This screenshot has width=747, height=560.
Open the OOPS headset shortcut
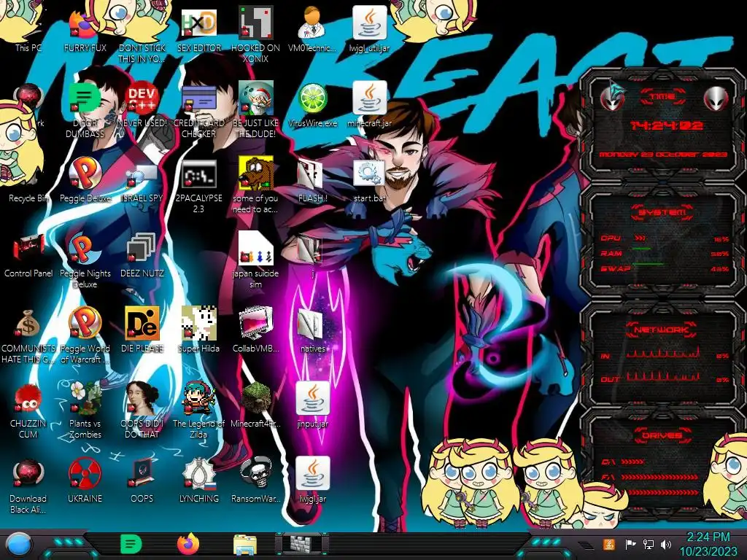click(x=142, y=472)
